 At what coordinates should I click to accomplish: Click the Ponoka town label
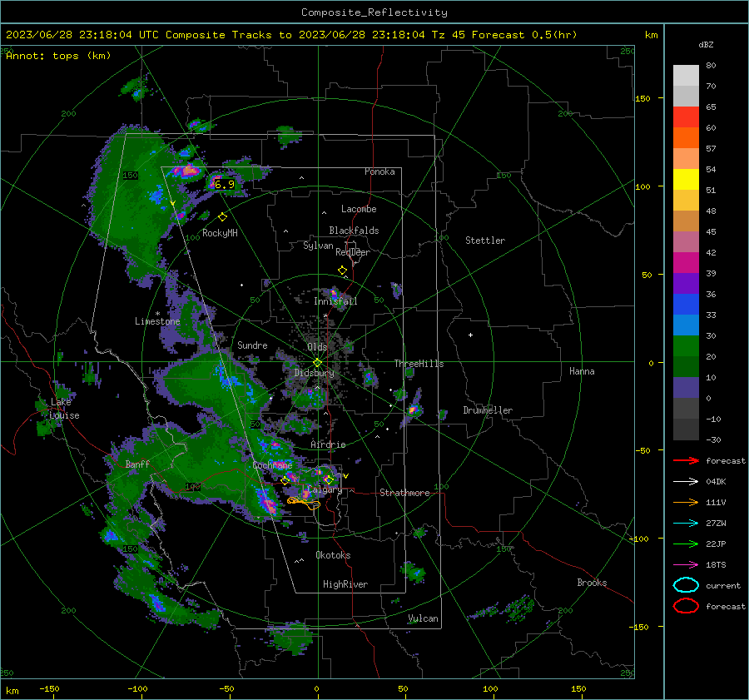coord(379,171)
